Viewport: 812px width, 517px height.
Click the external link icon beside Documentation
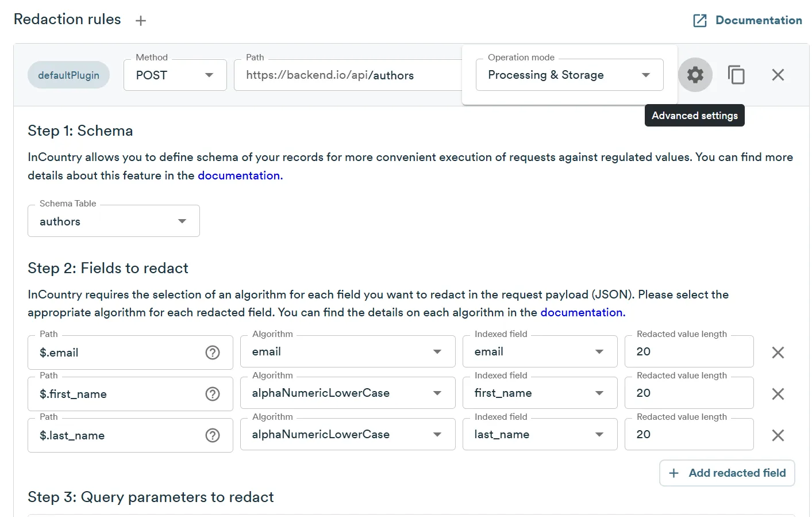[x=700, y=21]
